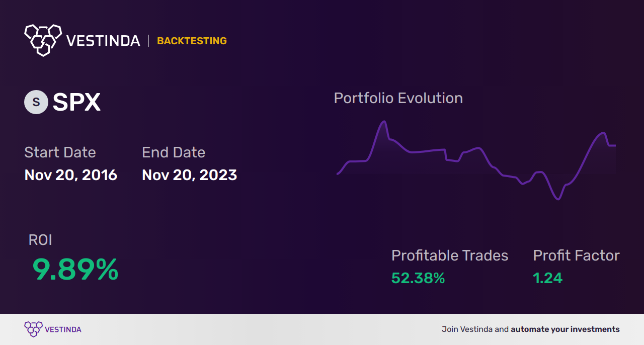The width and height of the screenshot is (644, 345).
Task: Click the Vestinda hexagon logo icon in header
Action: [x=43, y=40]
